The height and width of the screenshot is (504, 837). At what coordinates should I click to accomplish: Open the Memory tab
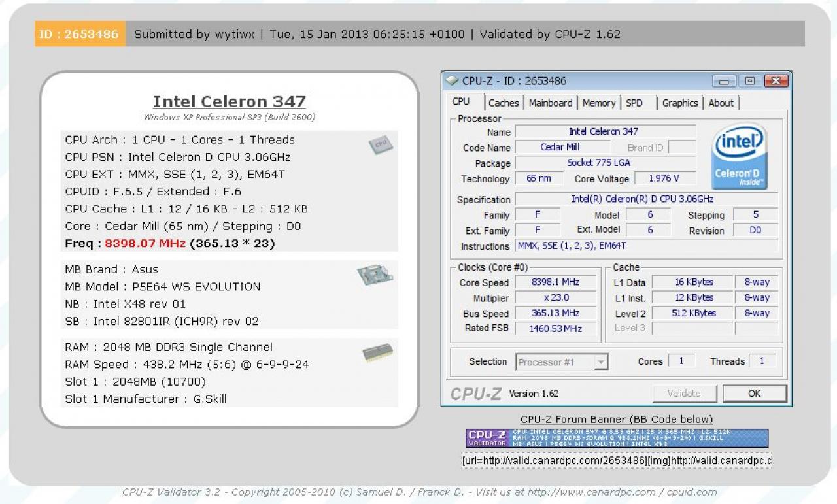599,103
